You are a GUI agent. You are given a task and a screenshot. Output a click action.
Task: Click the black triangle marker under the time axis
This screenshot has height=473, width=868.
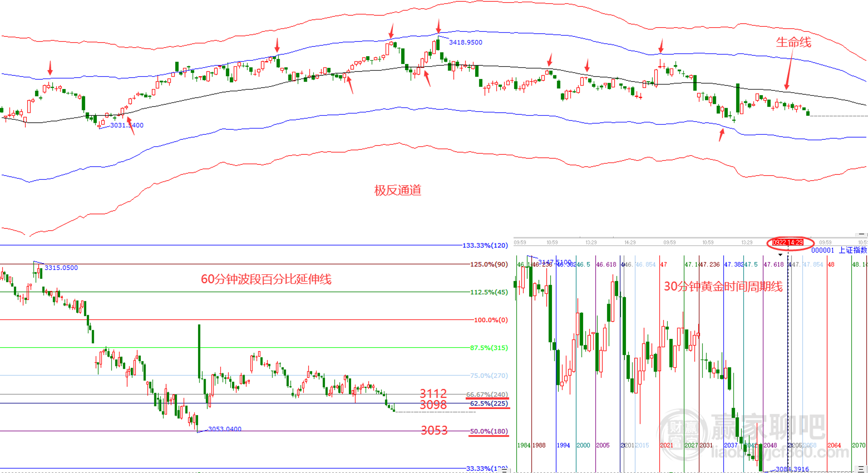[780, 255]
